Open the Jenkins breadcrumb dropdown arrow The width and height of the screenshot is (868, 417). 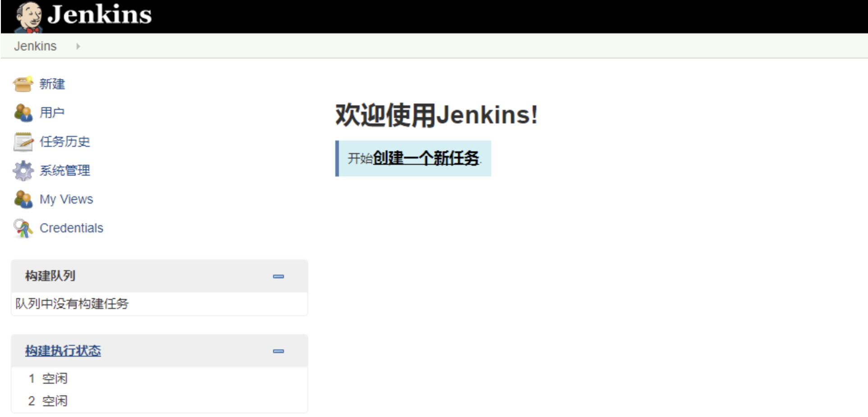[78, 46]
